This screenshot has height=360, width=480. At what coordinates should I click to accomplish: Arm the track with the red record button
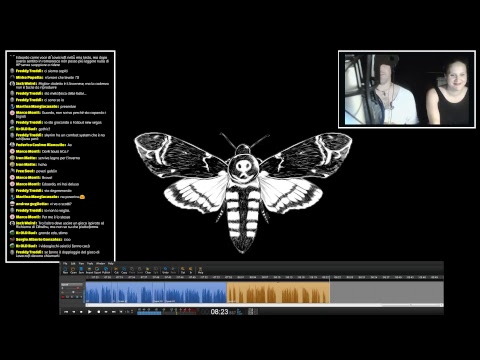[63, 297]
